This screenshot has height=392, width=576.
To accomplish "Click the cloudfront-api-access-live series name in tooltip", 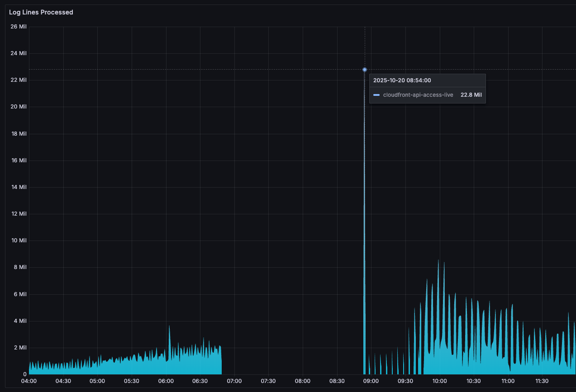I will click(x=418, y=95).
